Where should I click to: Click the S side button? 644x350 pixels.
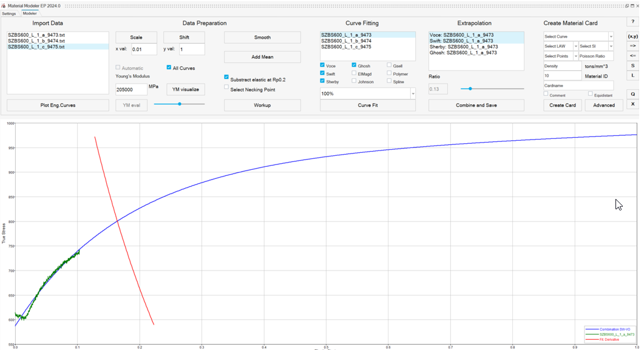(632, 66)
